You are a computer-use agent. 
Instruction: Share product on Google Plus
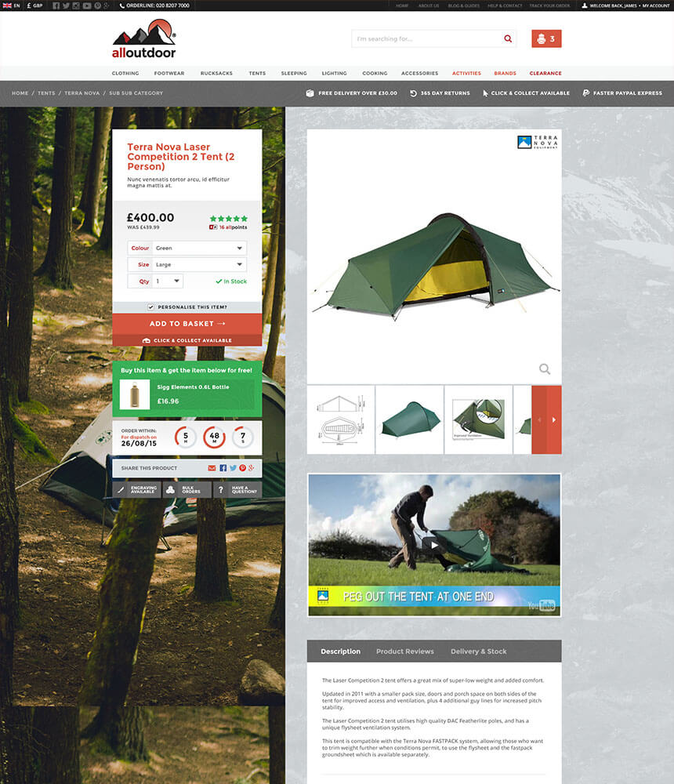click(251, 468)
